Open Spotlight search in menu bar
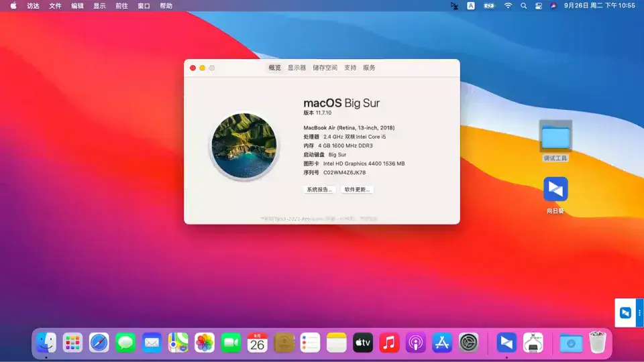Viewport: 644px width, 362px height. [524, 6]
